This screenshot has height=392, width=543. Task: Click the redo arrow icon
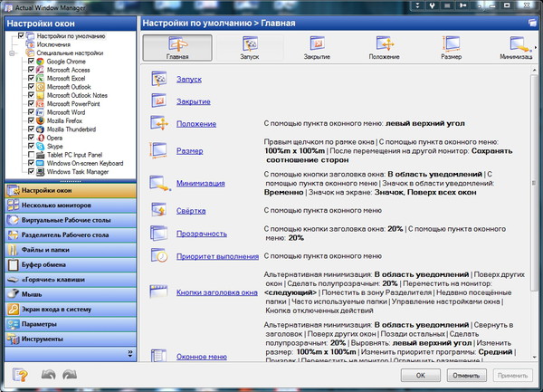click(x=70, y=375)
